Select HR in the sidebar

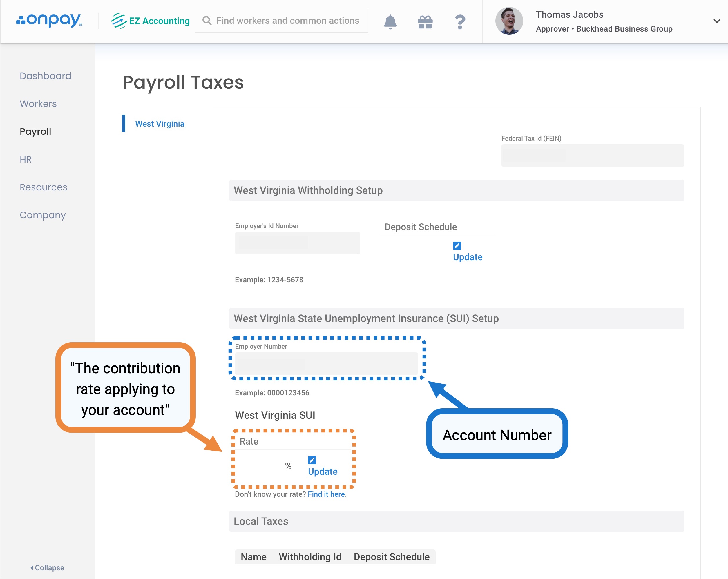[x=26, y=159]
